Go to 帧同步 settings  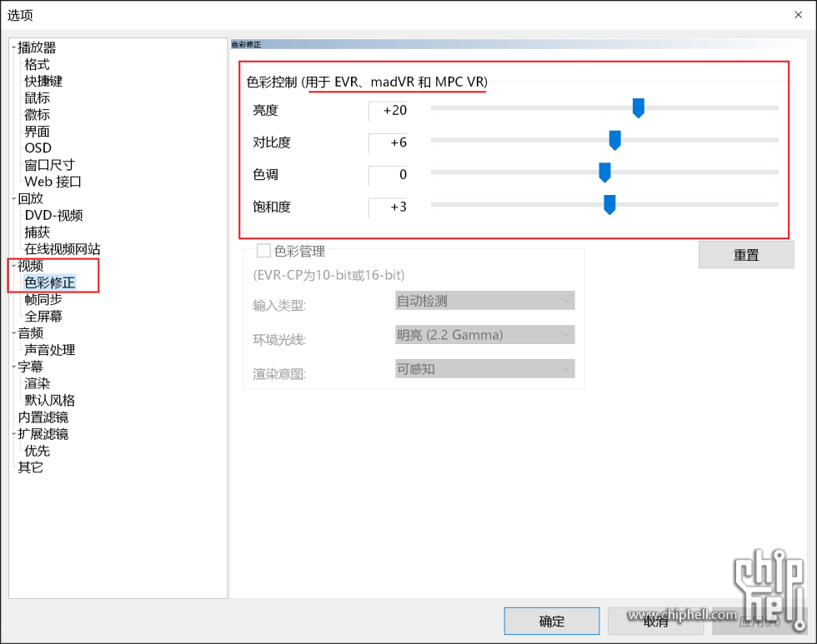click(x=43, y=300)
